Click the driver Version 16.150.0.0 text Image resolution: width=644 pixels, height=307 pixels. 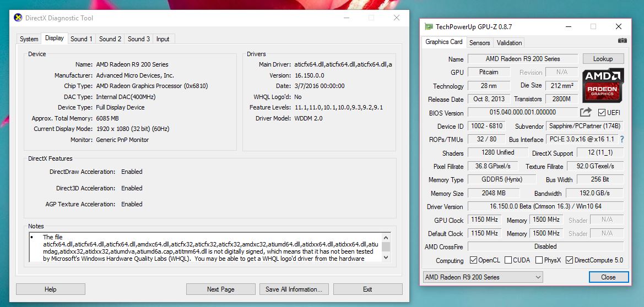(x=309, y=75)
